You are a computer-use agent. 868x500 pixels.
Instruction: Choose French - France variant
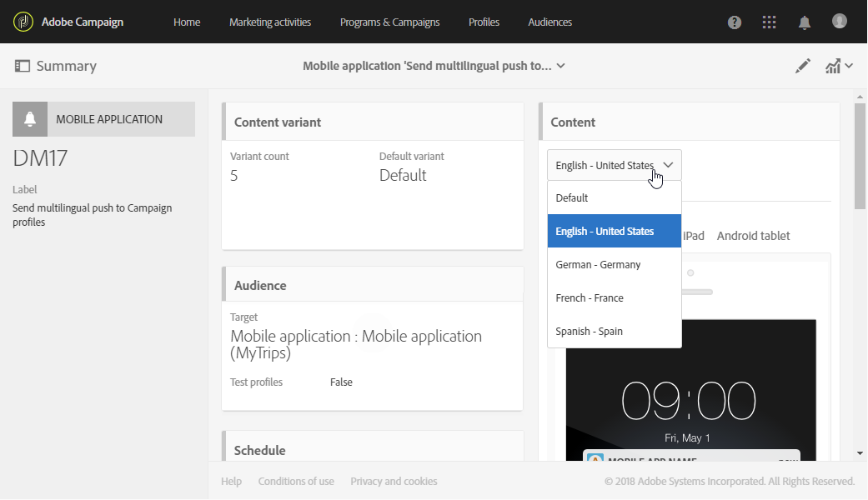click(x=615, y=297)
